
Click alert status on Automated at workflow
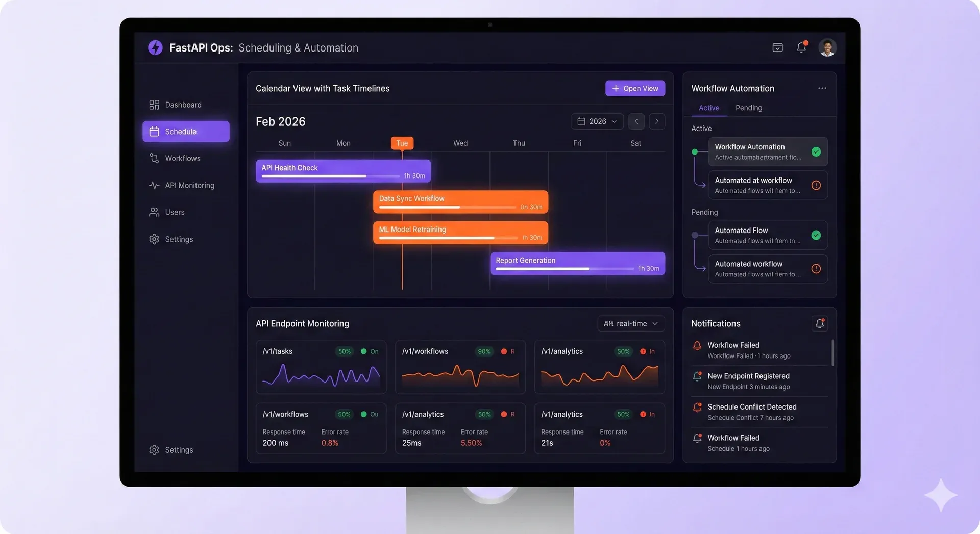[816, 185]
